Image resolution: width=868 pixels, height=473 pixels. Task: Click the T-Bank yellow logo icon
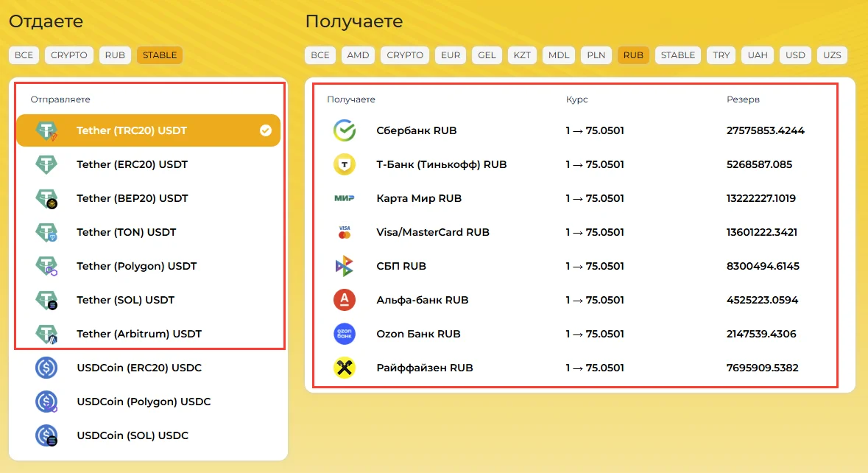[x=345, y=164]
